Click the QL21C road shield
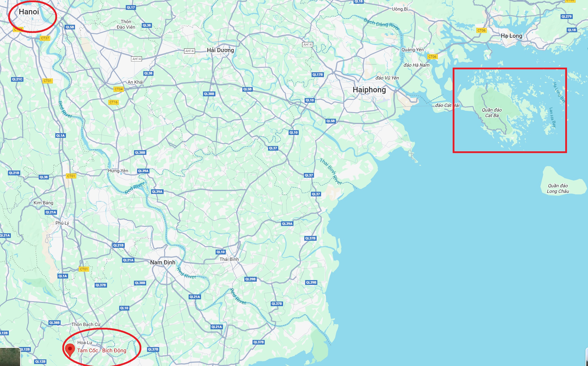This screenshot has width=588, height=366. pos(17,79)
